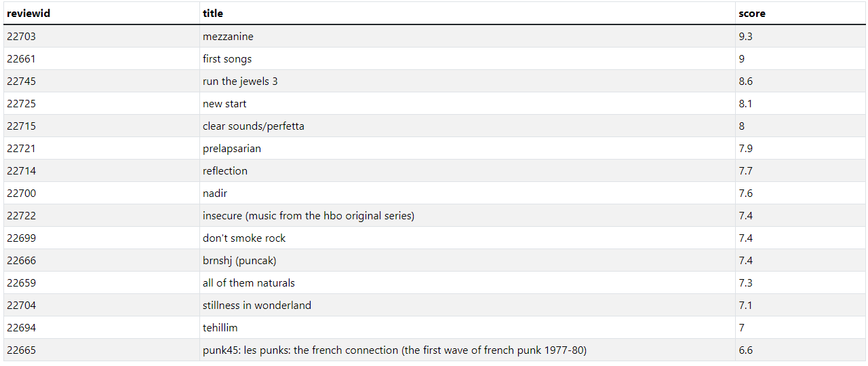Select the score 8.1 cell
This screenshot has width=868, height=366.
coord(800,104)
